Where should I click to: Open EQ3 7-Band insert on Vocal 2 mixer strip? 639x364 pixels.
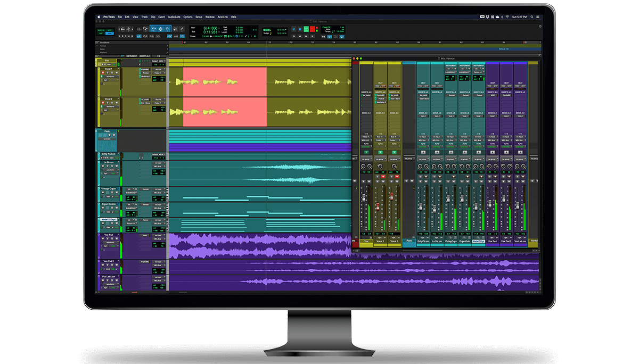pos(394,98)
